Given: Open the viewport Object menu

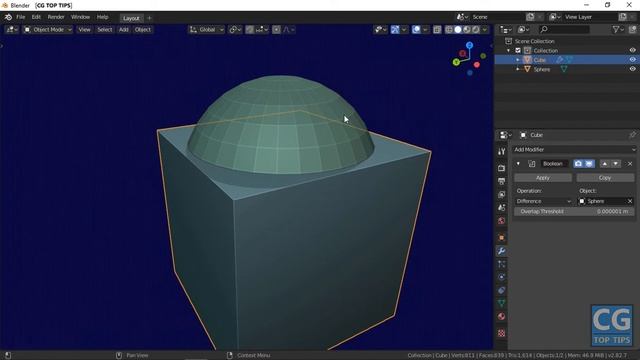Looking at the screenshot, I should click(x=142, y=30).
